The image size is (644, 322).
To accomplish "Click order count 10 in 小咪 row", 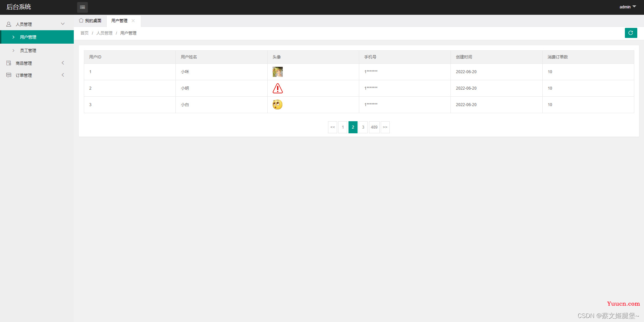I will (x=550, y=72).
